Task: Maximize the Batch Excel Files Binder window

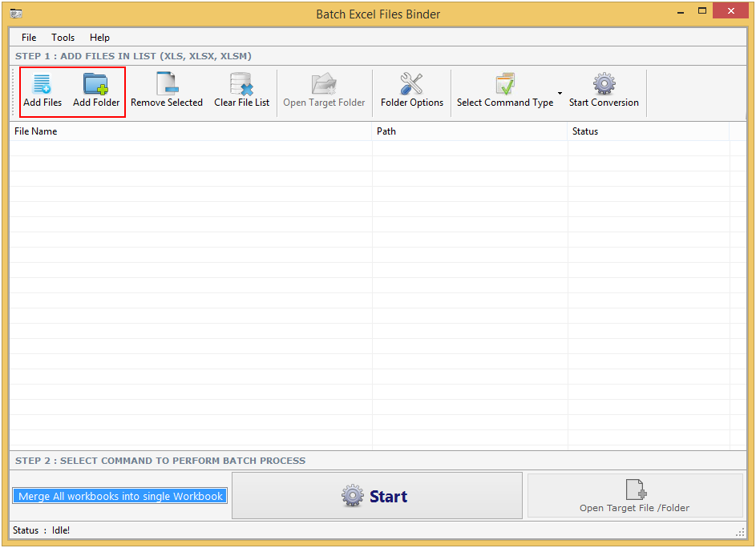Action: (x=702, y=10)
